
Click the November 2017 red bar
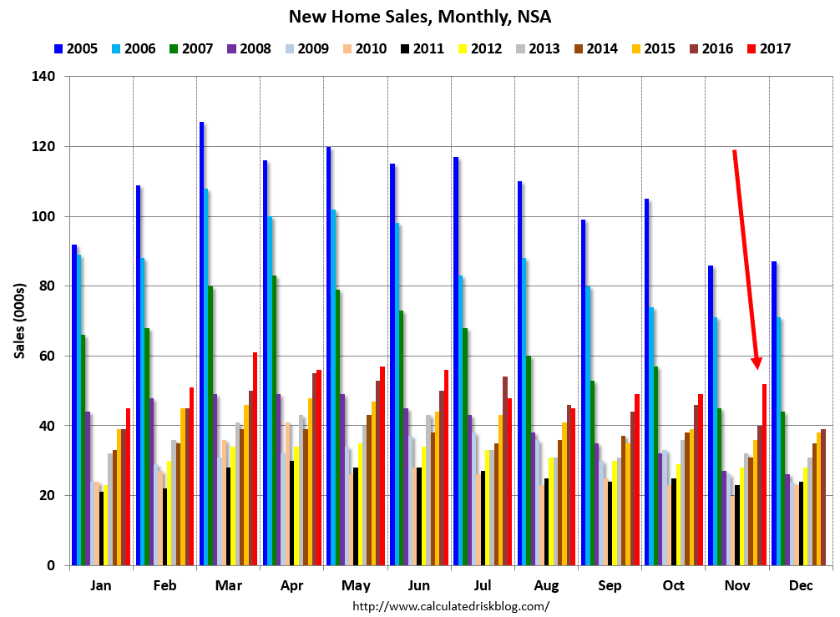(x=765, y=474)
